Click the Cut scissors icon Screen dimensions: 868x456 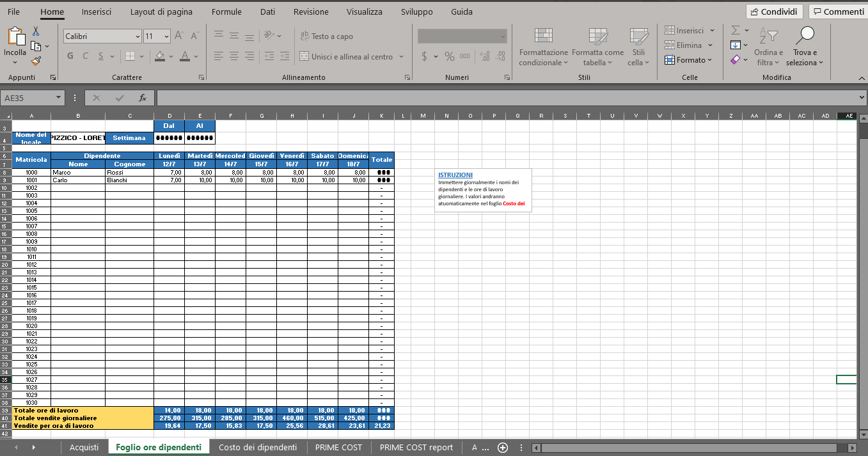[x=36, y=31]
